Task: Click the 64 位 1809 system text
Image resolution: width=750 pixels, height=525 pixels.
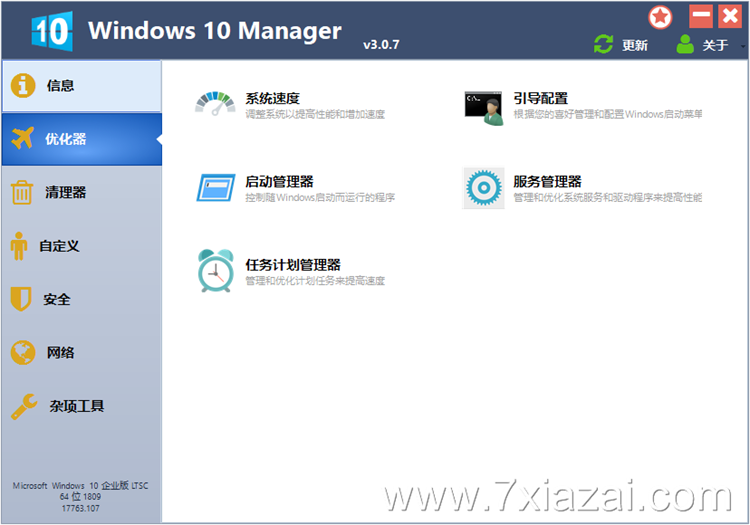Action: pos(80,497)
